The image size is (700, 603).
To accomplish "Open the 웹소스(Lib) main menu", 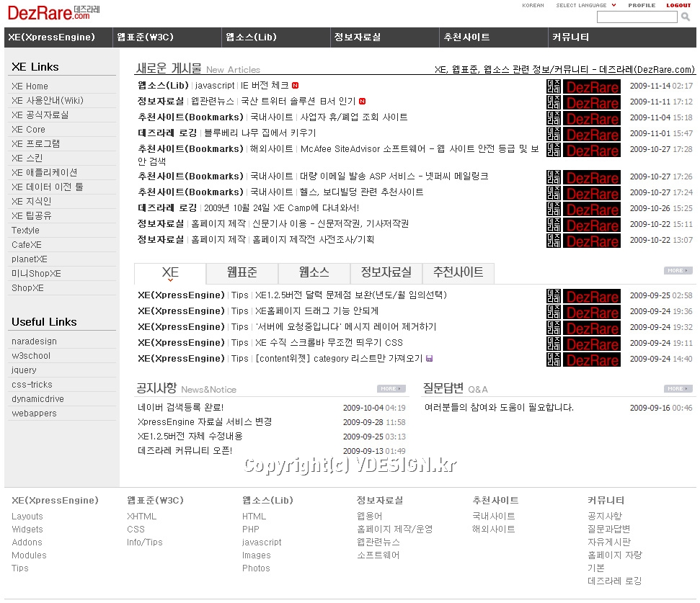I will click(x=276, y=37).
